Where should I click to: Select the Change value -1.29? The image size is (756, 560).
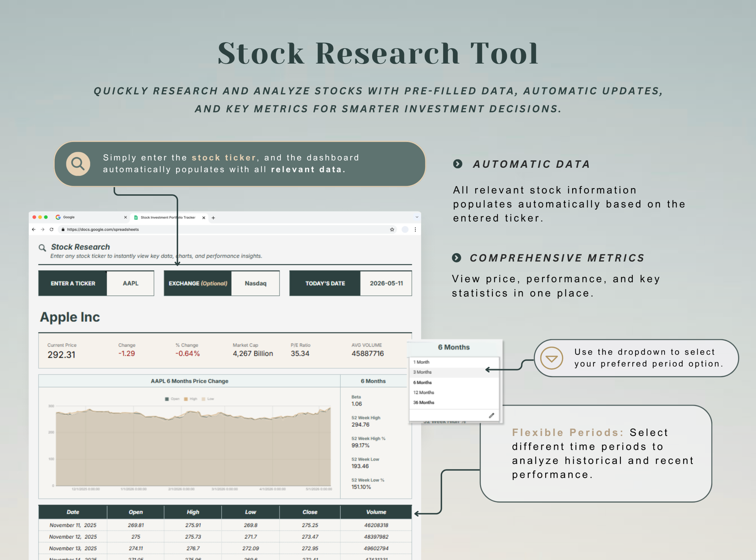(127, 353)
